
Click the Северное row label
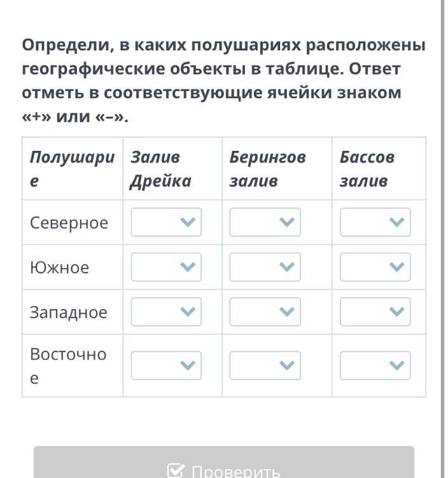point(69,223)
